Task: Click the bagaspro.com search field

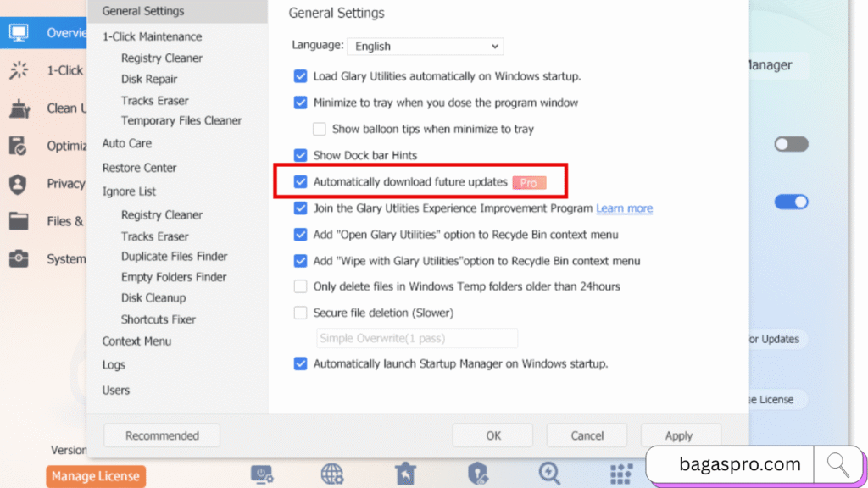Action: click(x=738, y=464)
